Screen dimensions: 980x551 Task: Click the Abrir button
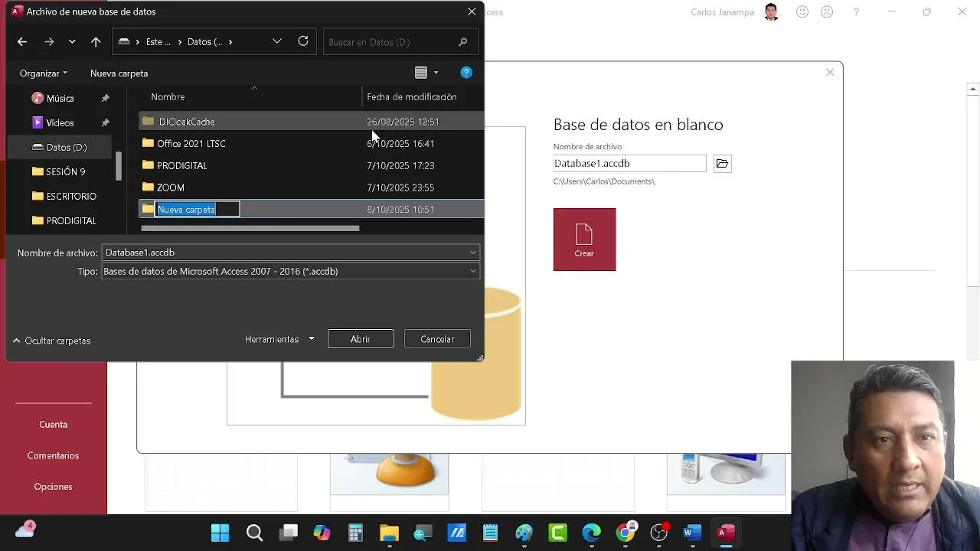click(x=361, y=339)
